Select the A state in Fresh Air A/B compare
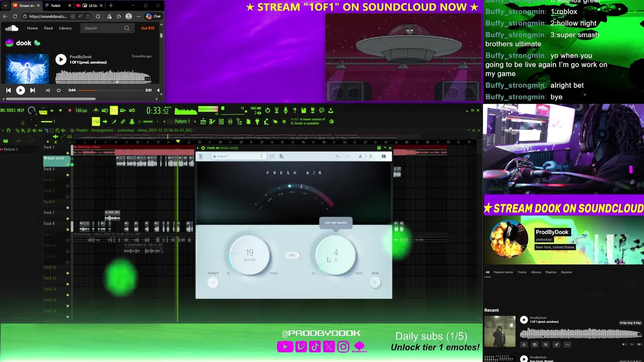The width and height of the screenshot is (644, 362). coord(360,156)
